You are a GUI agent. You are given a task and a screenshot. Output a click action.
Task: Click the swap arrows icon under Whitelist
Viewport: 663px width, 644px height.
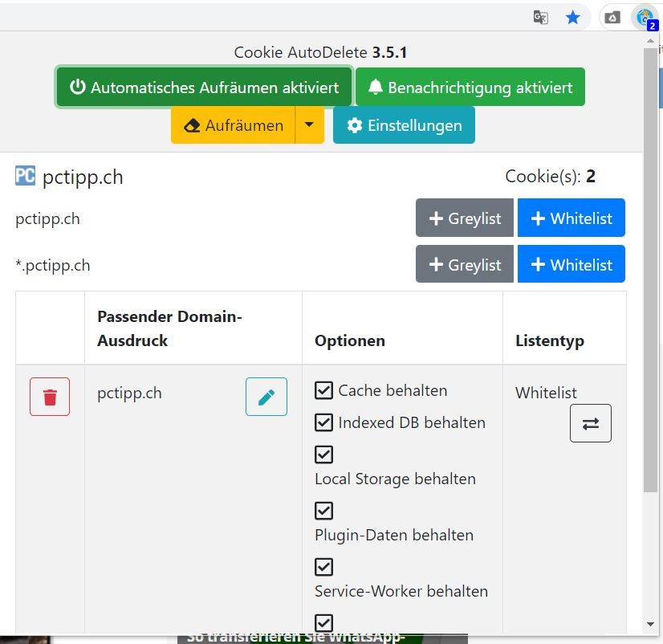(x=590, y=423)
